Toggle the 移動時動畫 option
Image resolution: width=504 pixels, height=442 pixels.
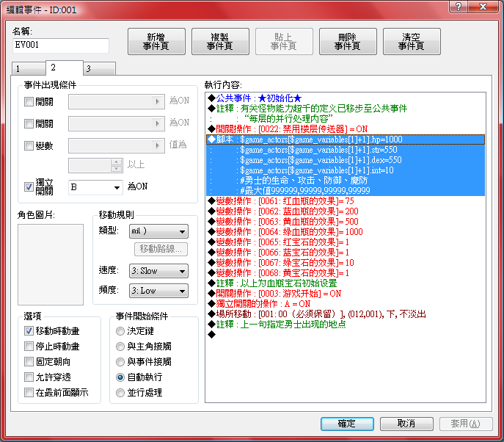(x=29, y=330)
